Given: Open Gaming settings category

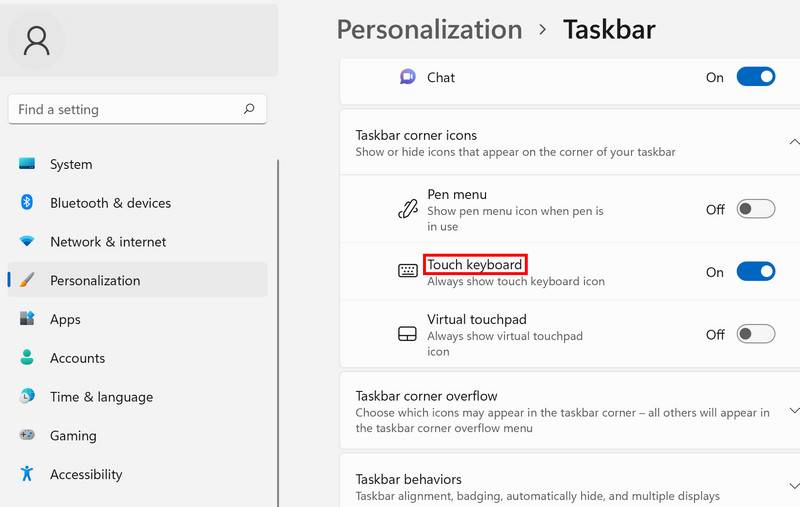Looking at the screenshot, I should (x=138, y=436).
